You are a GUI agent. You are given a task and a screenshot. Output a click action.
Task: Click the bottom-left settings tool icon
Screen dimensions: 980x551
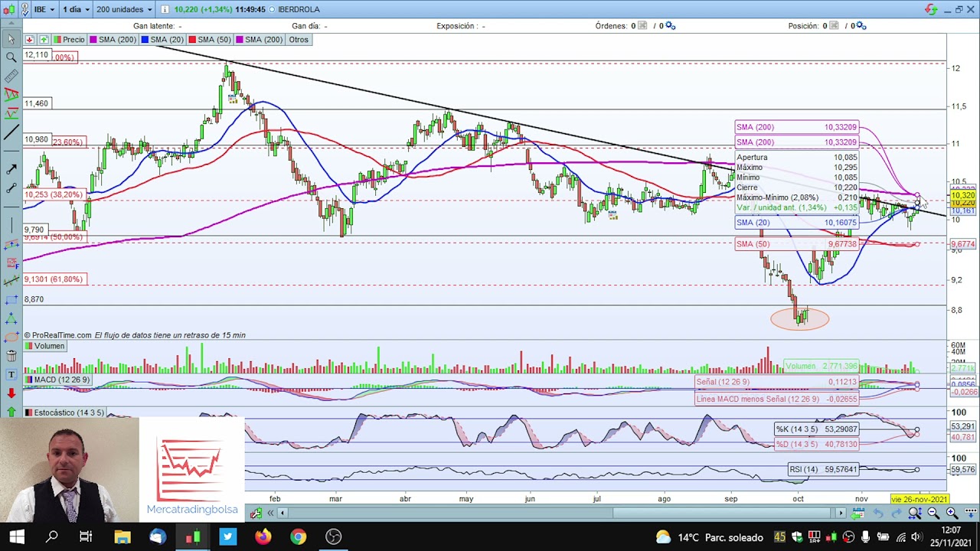255,513
